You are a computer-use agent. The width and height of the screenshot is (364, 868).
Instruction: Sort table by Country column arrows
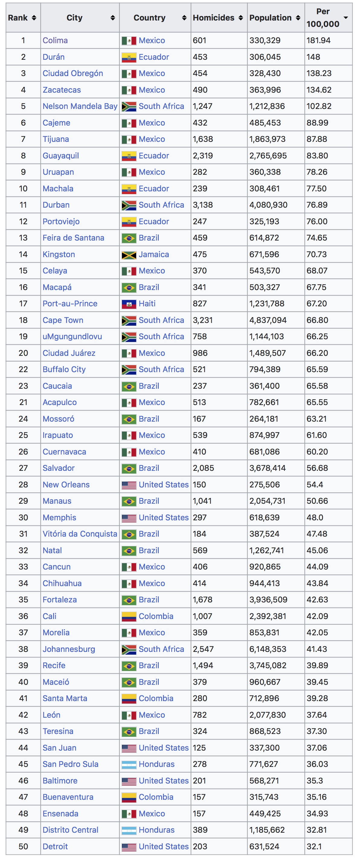(184, 18)
